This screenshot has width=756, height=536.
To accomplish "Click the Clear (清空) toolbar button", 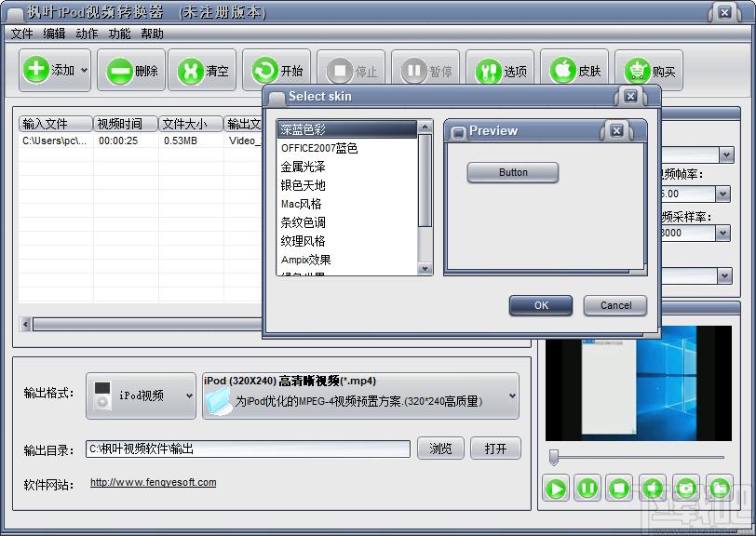I will tap(203, 71).
